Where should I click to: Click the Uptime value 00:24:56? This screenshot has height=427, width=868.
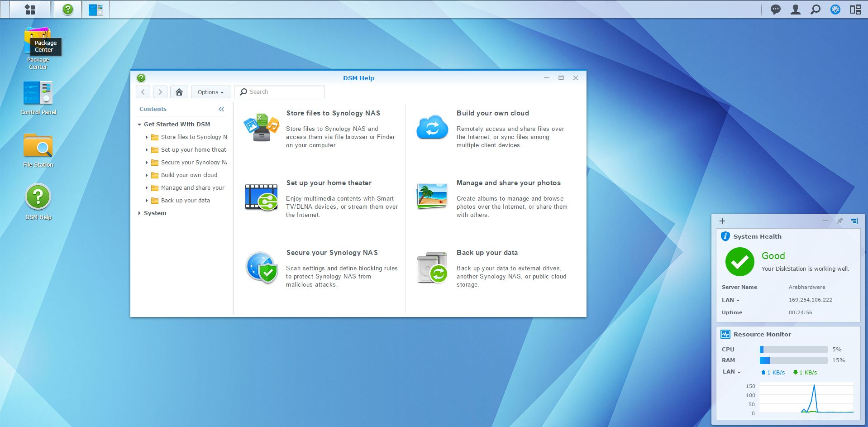800,312
